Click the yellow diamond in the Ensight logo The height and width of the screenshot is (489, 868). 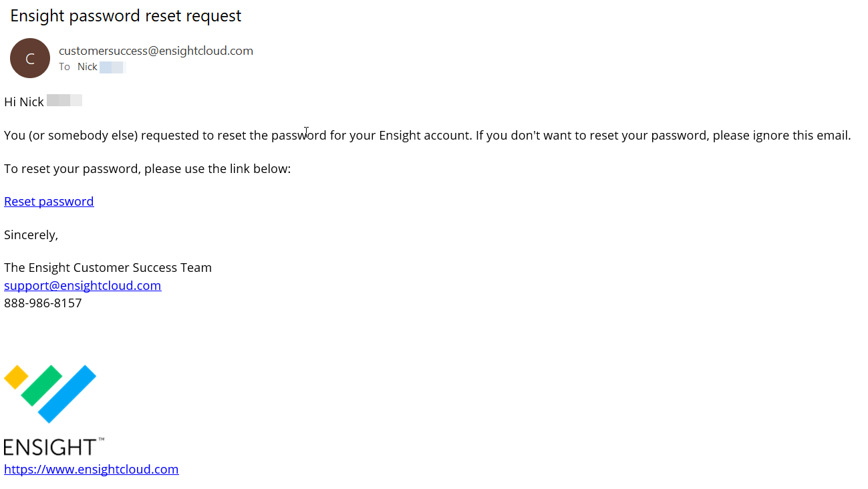pyautogui.click(x=16, y=377)
